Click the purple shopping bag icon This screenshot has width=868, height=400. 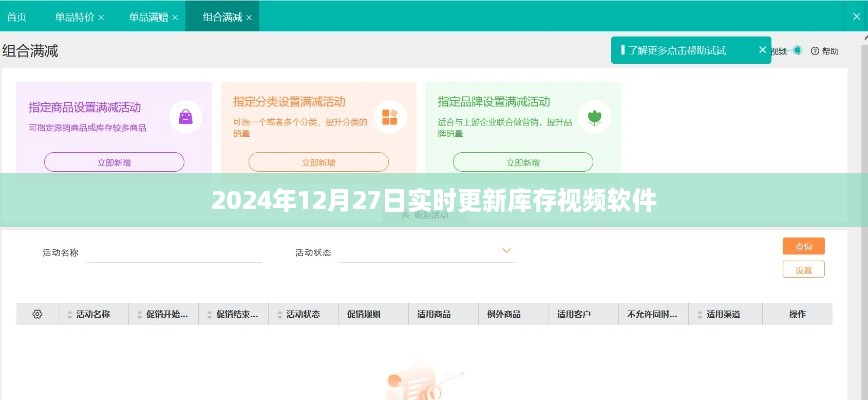tap(185, 117)
